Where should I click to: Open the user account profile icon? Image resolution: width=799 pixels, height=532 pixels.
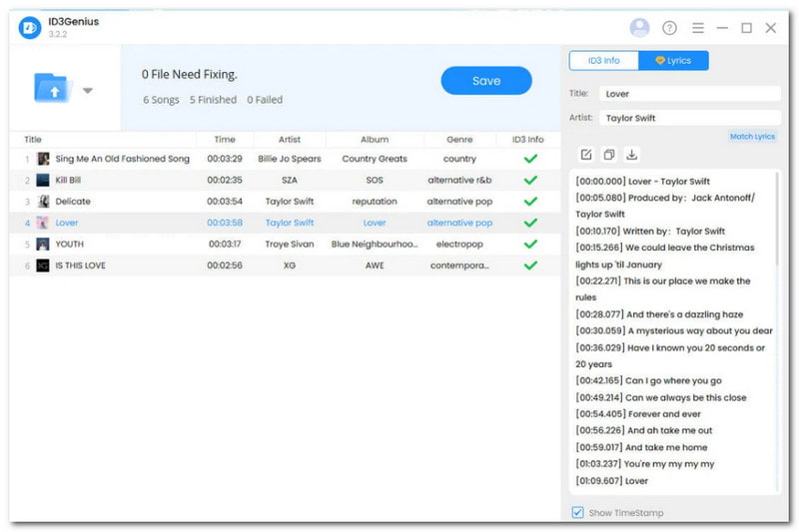pyautogui.click(x=639, y=28)
